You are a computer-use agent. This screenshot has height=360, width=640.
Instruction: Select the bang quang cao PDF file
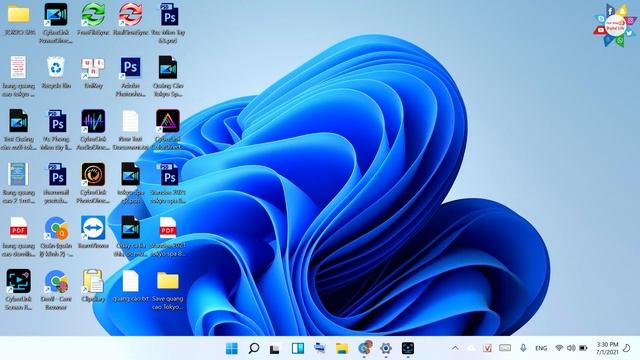[18, 228]
